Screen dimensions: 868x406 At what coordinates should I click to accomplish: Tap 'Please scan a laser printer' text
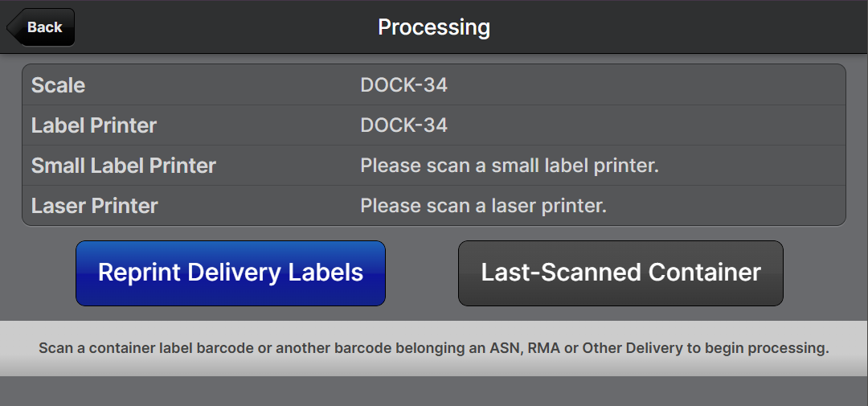click(483, 206)
